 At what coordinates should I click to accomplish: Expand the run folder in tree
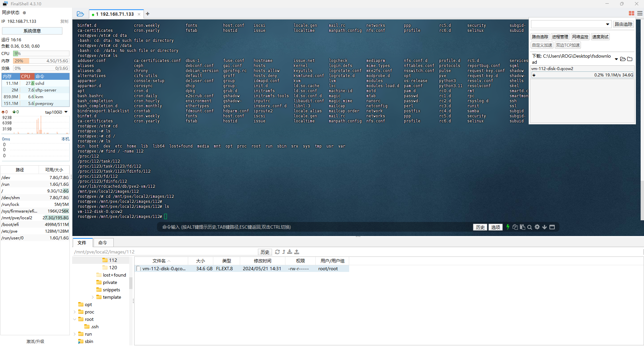[74, 334]
